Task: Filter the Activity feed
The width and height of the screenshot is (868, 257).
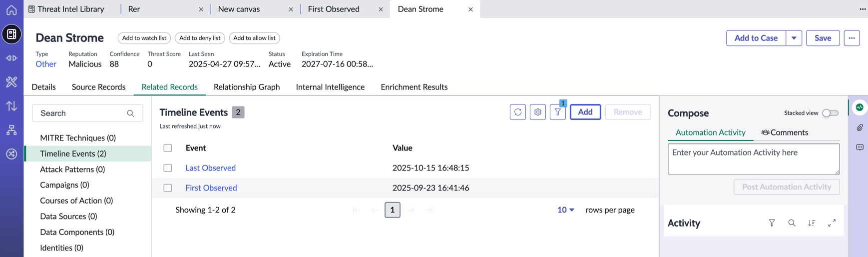Action: [772, 223]
